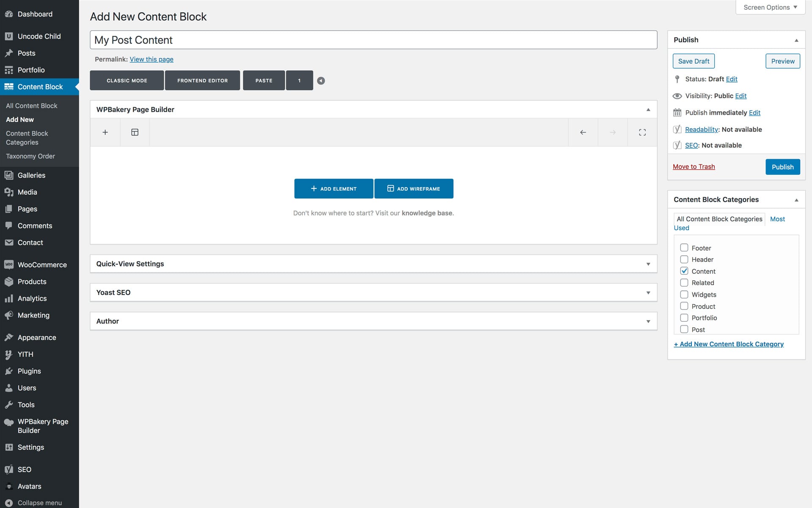The height and width of the screenshot is (508, 812).
Task: Open the Screen Options dropdown
Action: coord(770,7)
